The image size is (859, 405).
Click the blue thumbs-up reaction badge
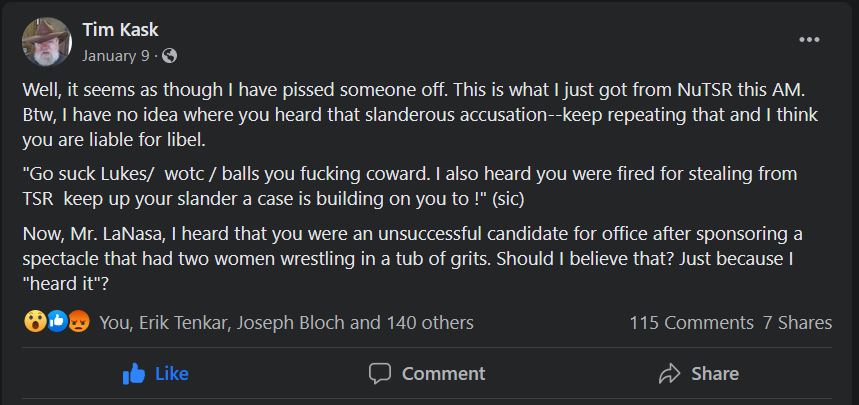(57, 322)
